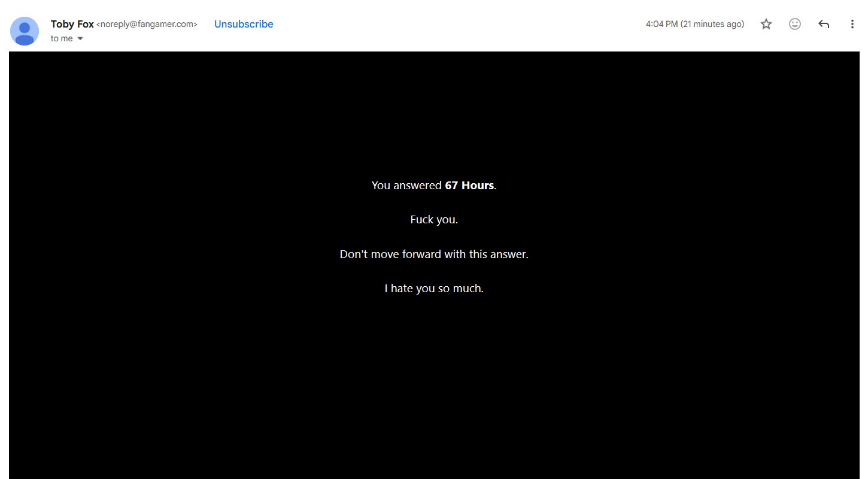
Task: Add an emoji reaction to the email
Action: click(795, 24)
